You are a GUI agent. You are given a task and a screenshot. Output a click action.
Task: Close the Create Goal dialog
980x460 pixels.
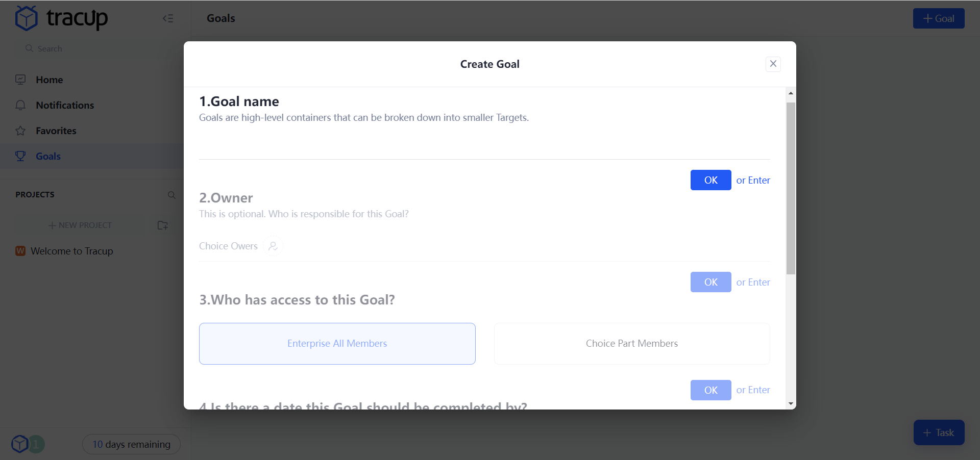click(x=773, y=64)
